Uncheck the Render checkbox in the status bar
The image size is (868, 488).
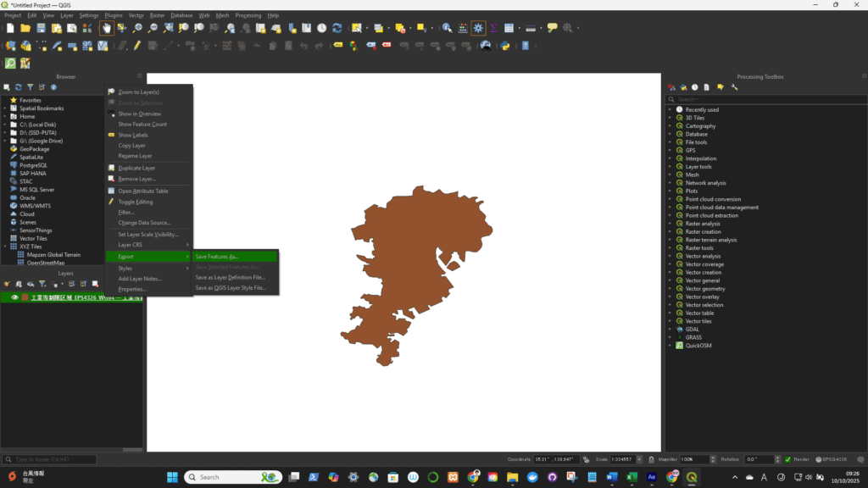coord(787,459)
